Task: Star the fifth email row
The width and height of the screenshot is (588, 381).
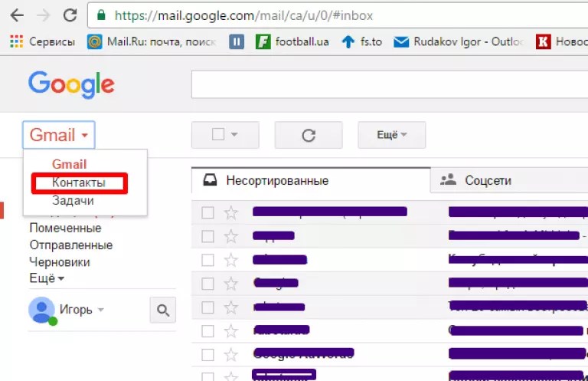Action: coord(231,307)
